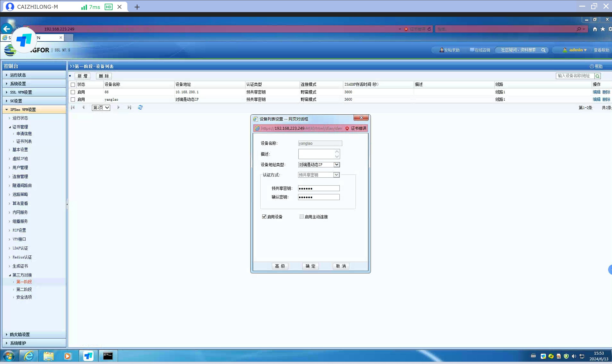
Task: Click description field scroll-up arrow
Action: point(337,152)
